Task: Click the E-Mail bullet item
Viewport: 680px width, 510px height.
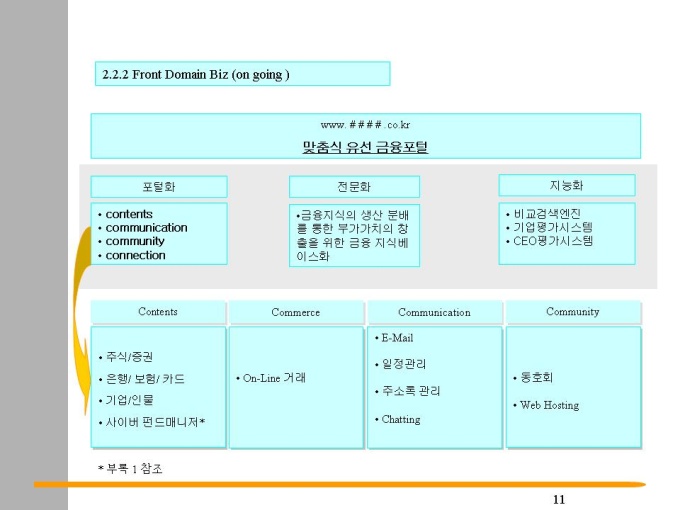Action: point(394,338)
